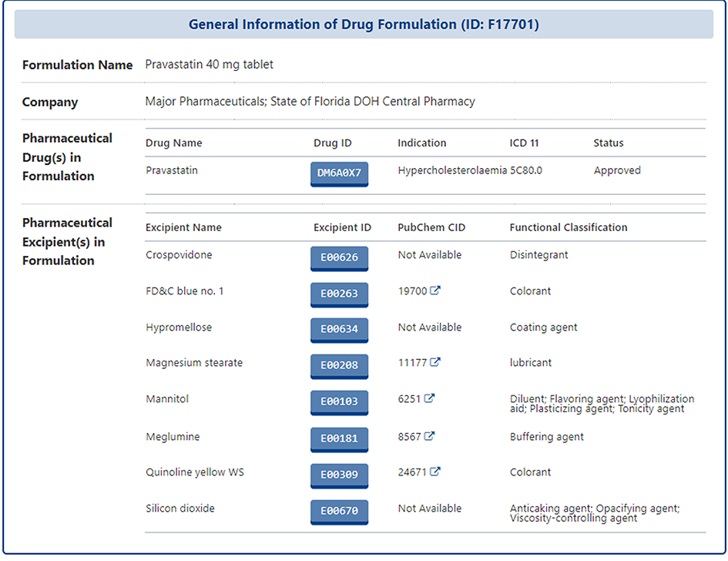The image size is (728, 561).
Task: Open excipient E00626 for Crospovidone
Action: (x=339, y=257)
